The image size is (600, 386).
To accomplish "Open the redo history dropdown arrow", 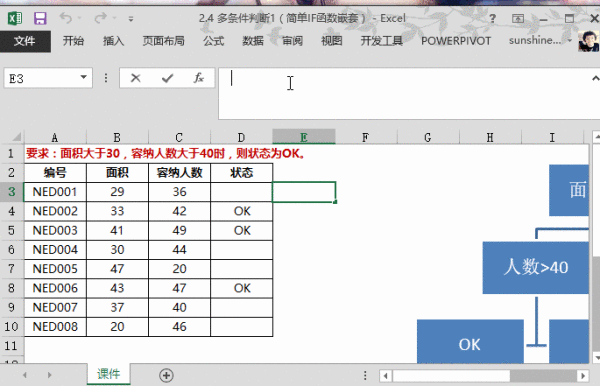I will tap(114, 18).
